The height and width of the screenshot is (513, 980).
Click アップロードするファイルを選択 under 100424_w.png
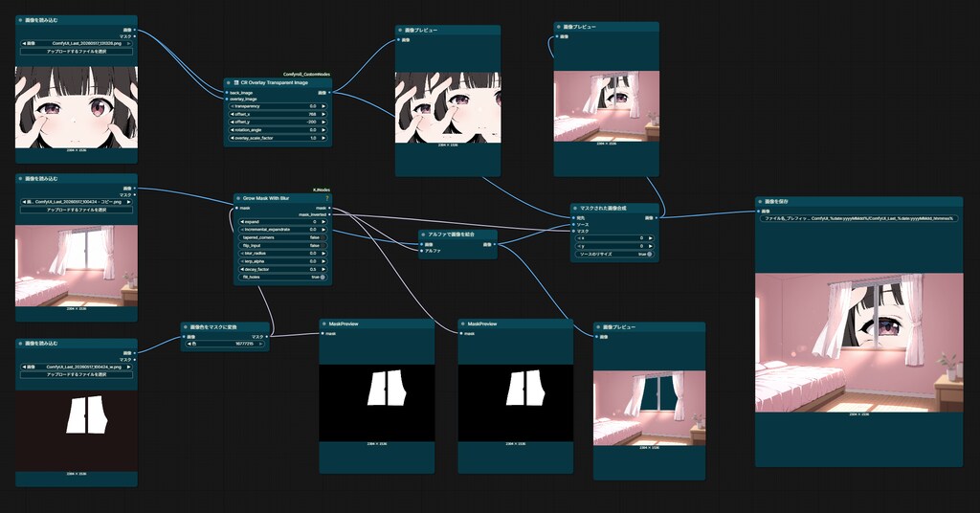(77, 374)
